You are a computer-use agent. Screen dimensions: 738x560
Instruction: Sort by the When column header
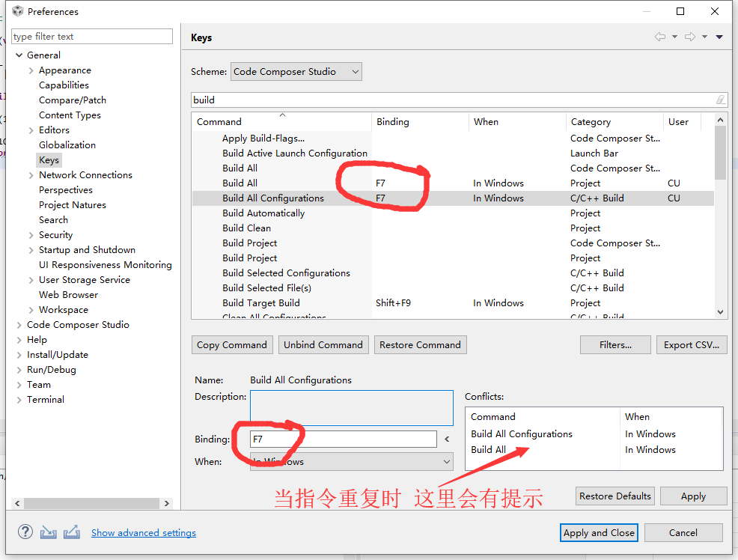point(517,121)
